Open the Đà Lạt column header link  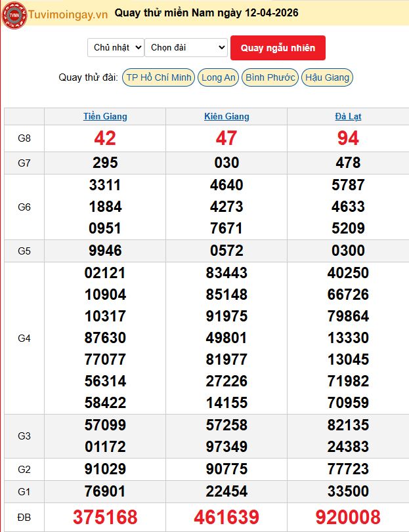coord(348,116)
